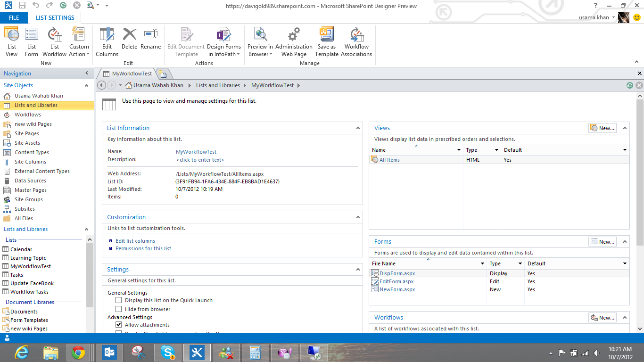Viewport: 644px width, 362px height.
Task: Save the list as a Template
Action: pyautogui.click(x=326, y=41)
